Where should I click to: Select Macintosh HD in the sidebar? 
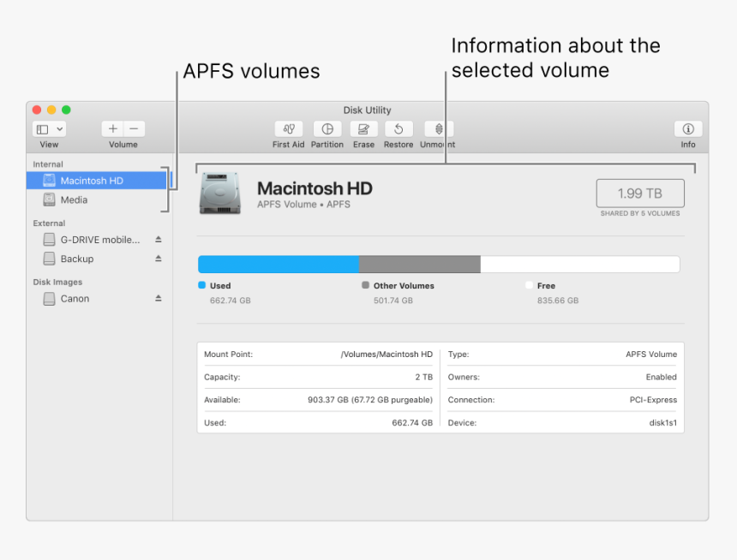coord(96,181)
